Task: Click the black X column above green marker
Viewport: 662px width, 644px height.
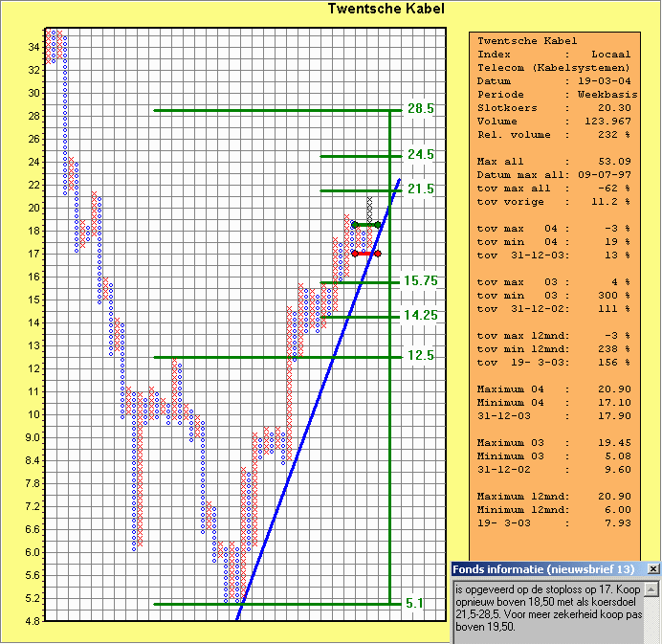Action: tap(369, 209)
